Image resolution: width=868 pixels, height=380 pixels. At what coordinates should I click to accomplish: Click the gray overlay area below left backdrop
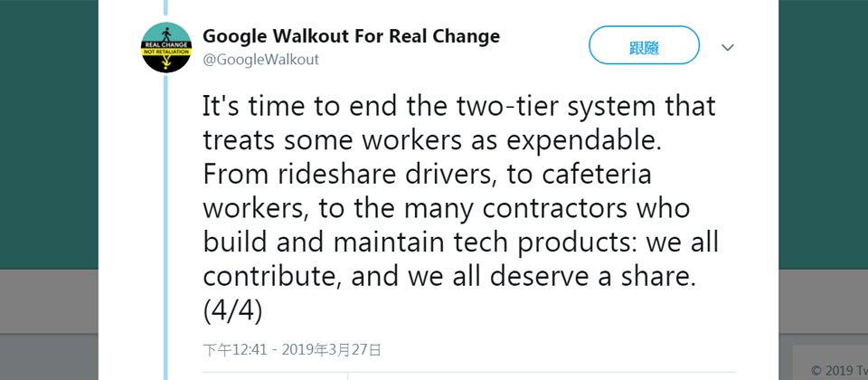[x=49, y=325]
